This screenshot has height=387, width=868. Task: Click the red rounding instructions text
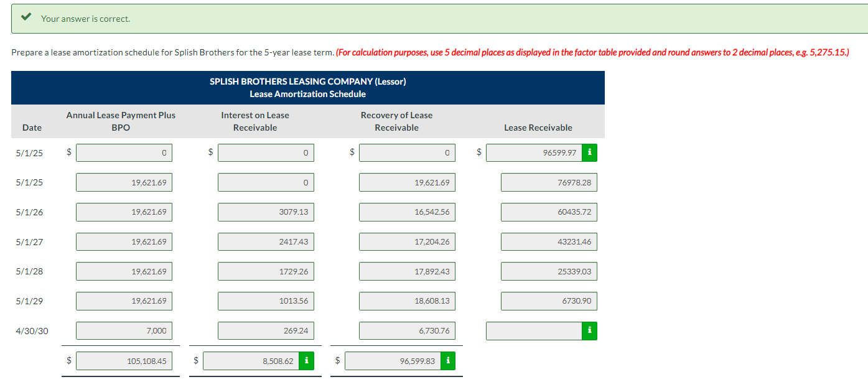(x=592, y=52)
